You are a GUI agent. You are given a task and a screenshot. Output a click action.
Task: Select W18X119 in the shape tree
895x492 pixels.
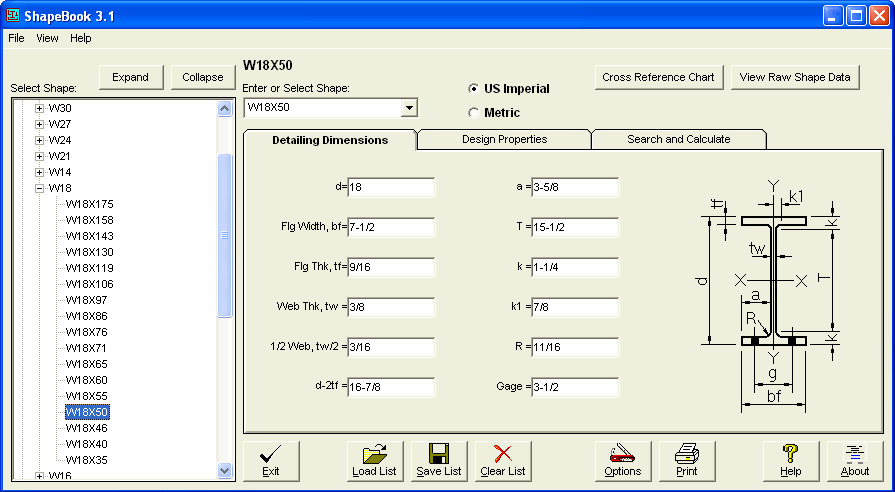[90, 268]
